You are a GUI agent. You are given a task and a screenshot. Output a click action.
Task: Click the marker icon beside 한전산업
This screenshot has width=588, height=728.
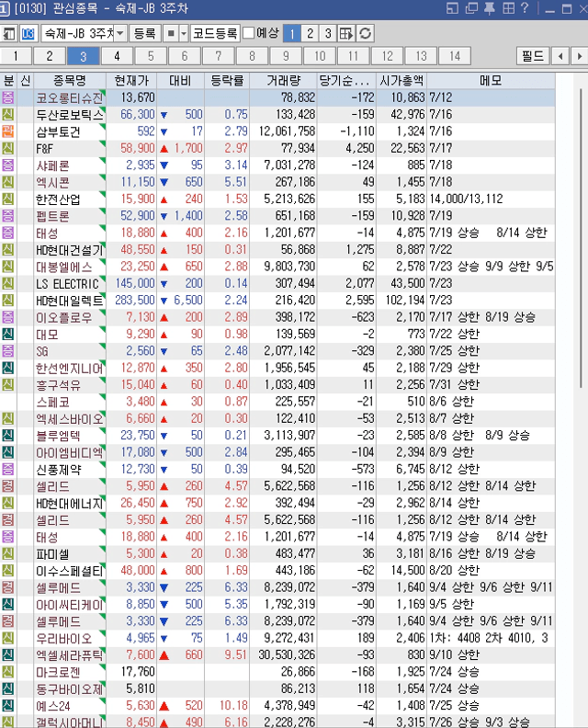(8, 199)
